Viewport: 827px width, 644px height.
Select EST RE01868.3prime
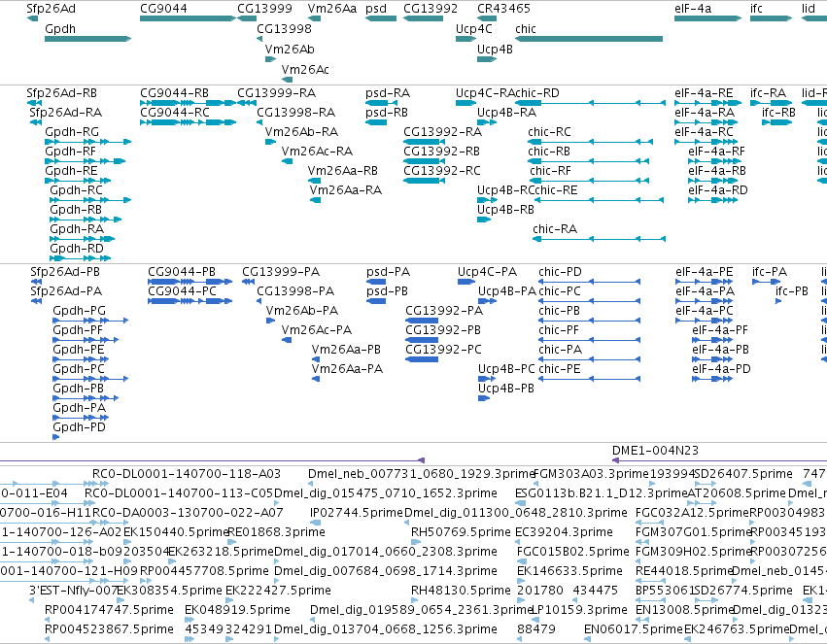pos(231,542)
